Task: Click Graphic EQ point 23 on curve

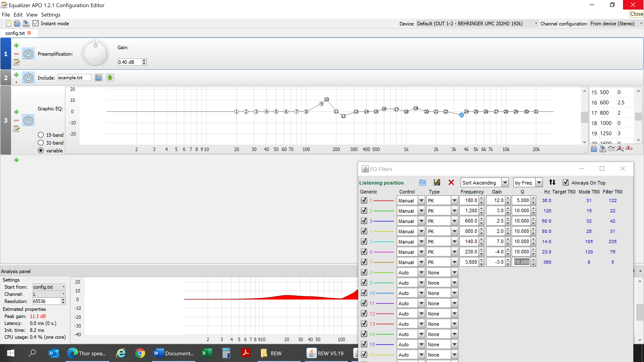Action: [x=462, y=115]
